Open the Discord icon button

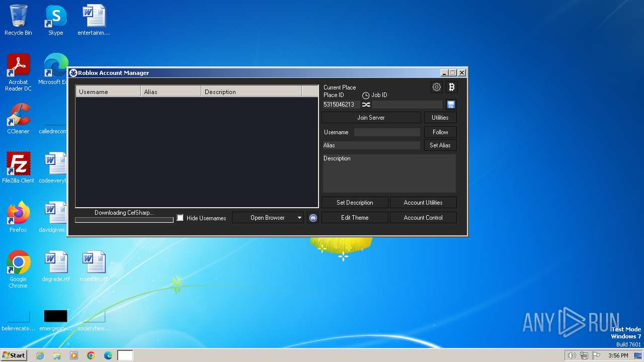pyautogui.click(x=313, y=218)
